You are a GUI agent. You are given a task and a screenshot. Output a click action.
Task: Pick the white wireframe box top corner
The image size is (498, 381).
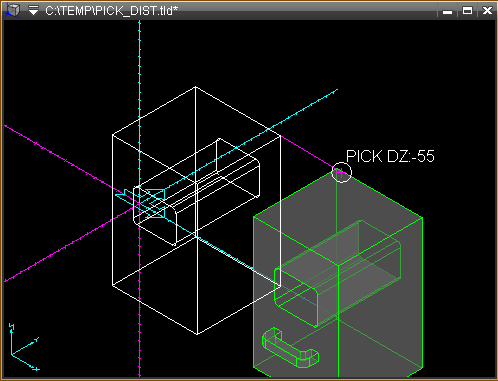195,87
